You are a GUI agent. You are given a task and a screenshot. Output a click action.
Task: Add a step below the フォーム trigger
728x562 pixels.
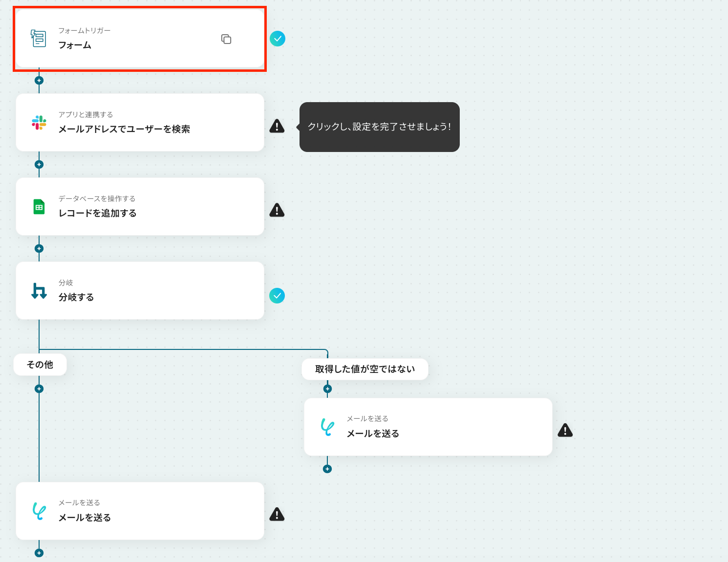coord(39,80)
